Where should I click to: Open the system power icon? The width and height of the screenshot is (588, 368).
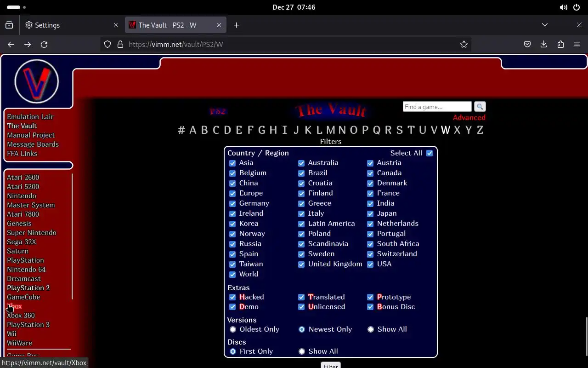coord(577,7)
